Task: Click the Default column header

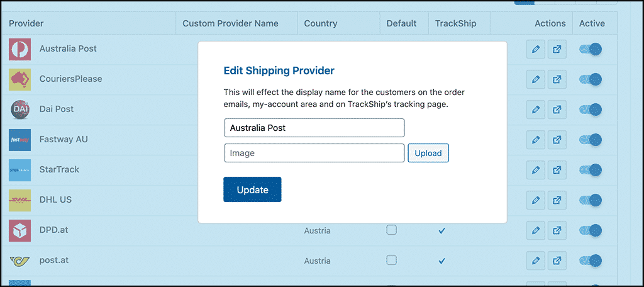Action: coord(401,23)
